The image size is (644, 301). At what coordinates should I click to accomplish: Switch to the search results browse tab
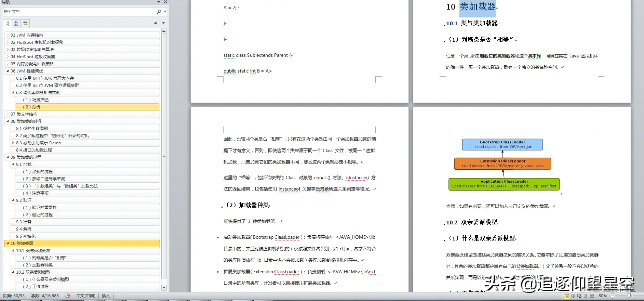[x=25, y=23]
